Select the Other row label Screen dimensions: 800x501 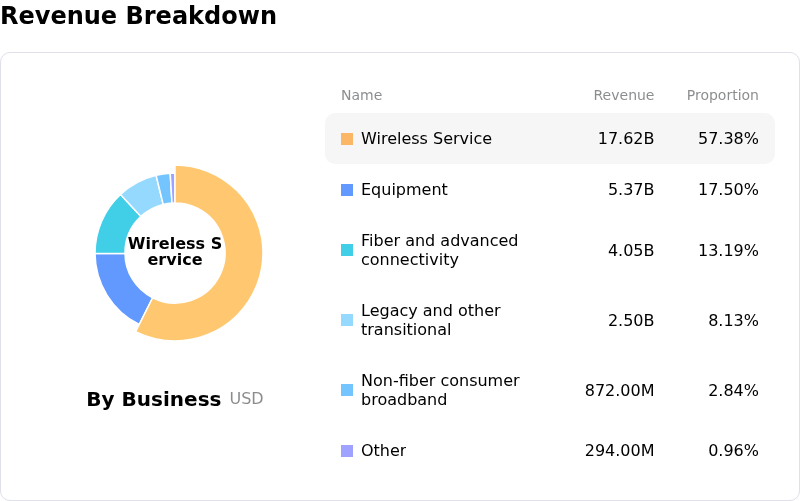[383, 451]
